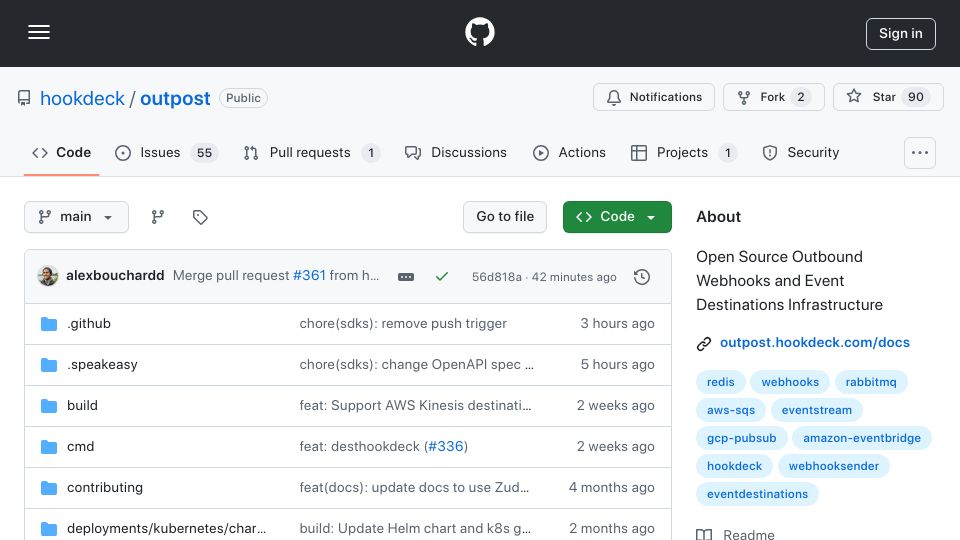960x540 pixels.
Task: Open alexbouchardd's avatar
Action: 48,276
